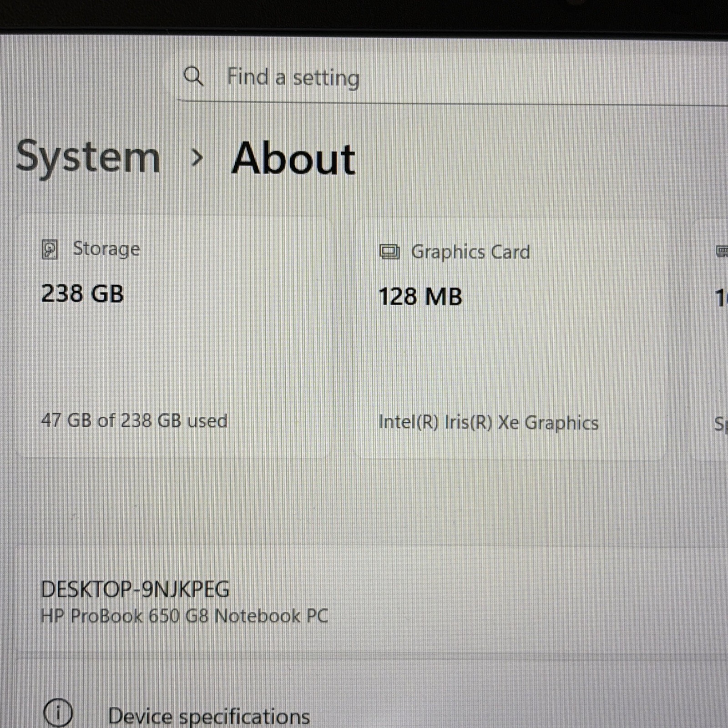Click the search magnifier icon

[193, 76]
